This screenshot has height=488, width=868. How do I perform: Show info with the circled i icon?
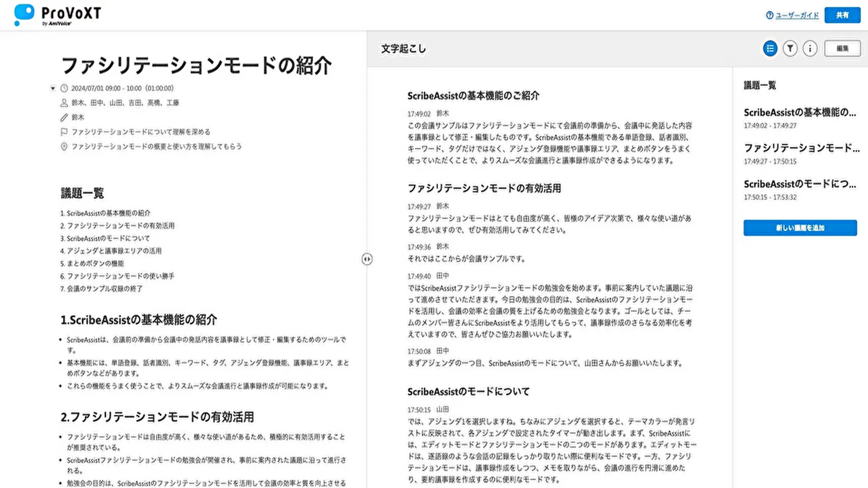[810, 48]
